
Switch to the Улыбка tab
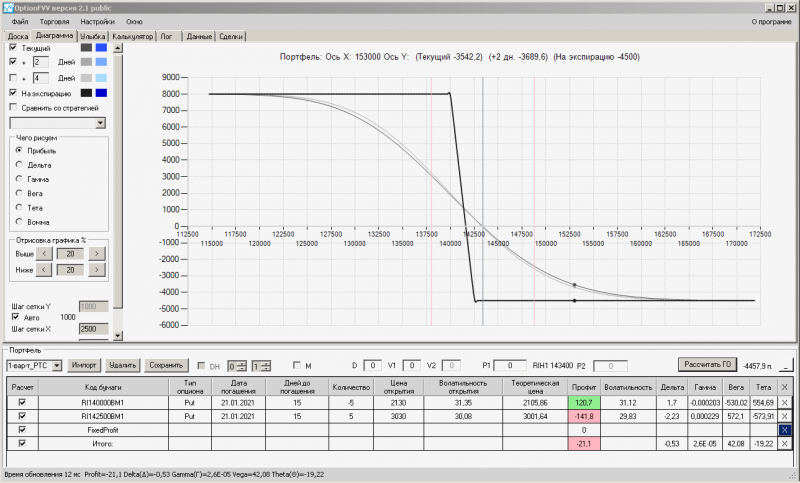[92, 36]
